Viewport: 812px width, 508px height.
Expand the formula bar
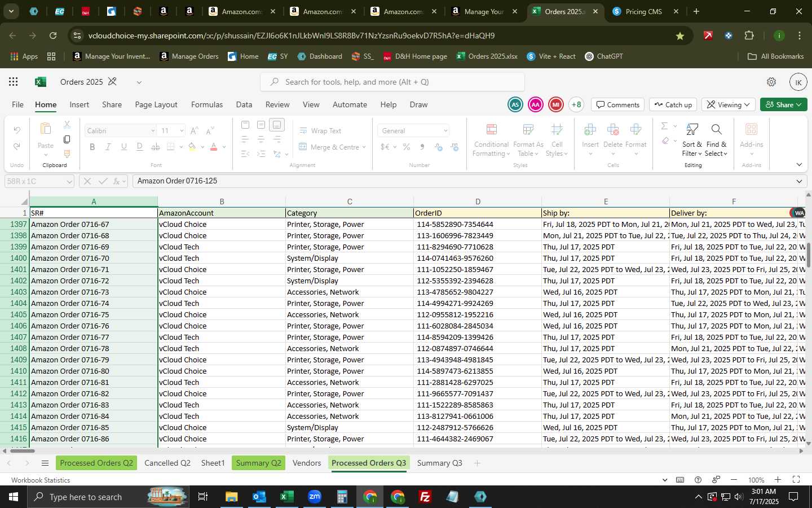click(x=799, y=181)
